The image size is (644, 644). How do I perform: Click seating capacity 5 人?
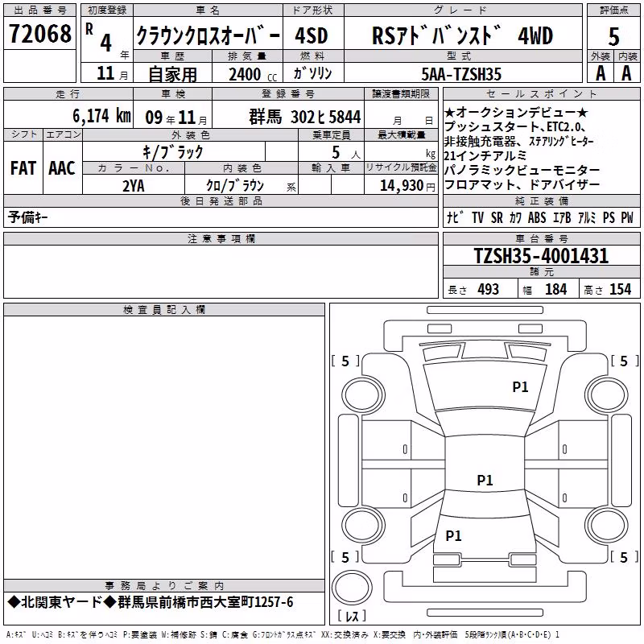point(346,153)
